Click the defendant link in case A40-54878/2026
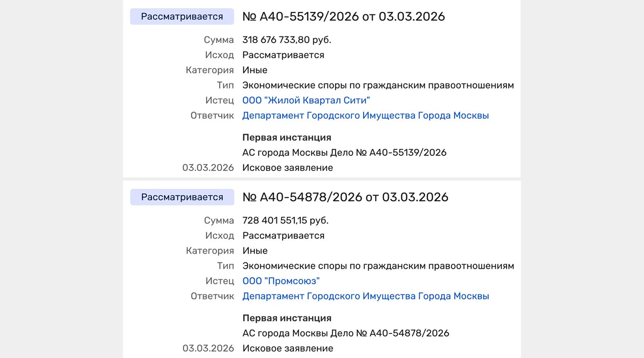 pos(365,296)
